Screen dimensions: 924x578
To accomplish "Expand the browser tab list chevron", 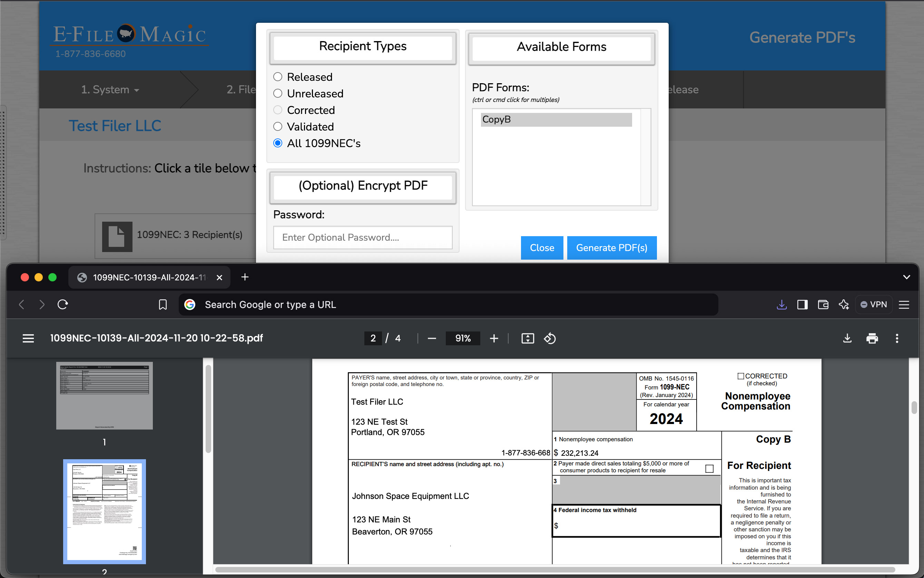I will 906,277.
